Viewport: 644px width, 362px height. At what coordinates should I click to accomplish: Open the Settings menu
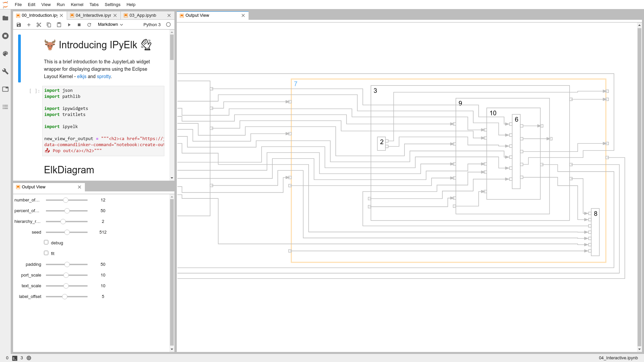click(112, 5)
